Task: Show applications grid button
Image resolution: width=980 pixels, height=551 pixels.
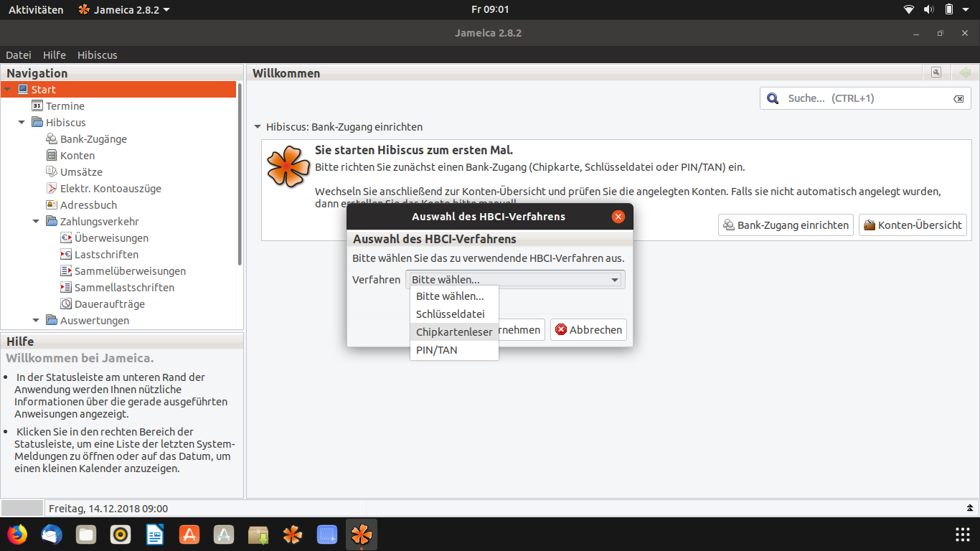Action: point(963,534)
